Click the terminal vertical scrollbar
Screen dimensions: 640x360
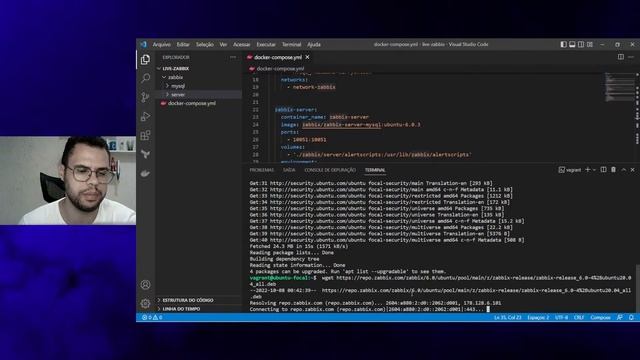coord(637,288)
